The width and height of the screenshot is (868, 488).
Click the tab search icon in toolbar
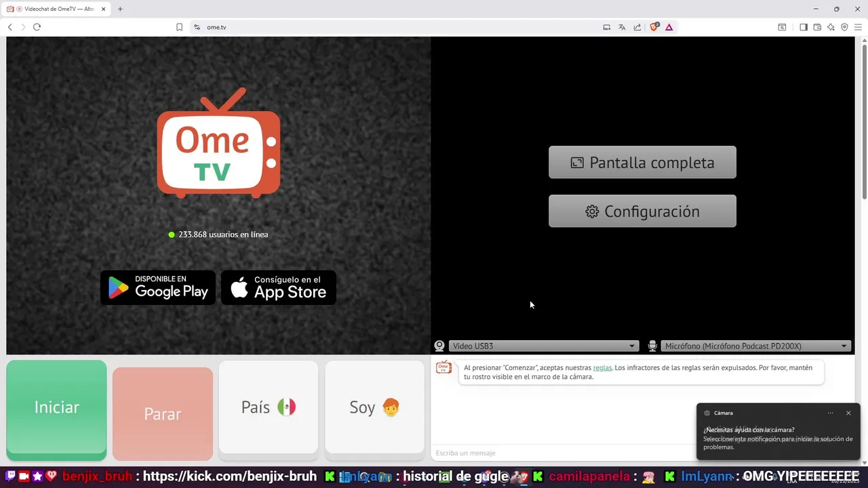point(782,27)
